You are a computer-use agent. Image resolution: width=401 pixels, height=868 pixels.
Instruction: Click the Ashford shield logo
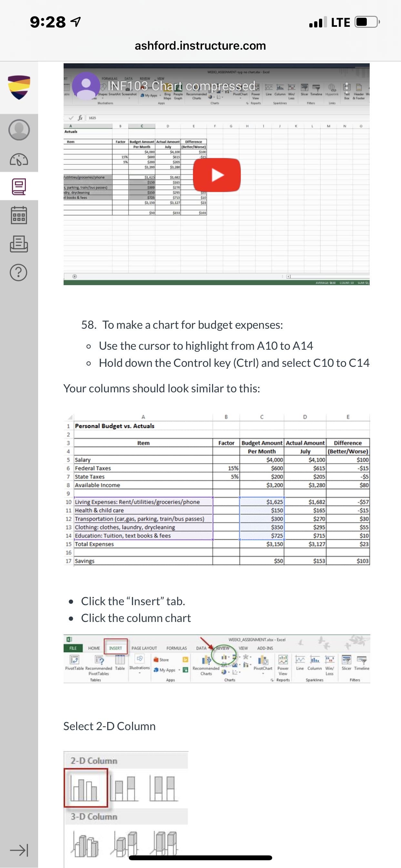[19, 88]
